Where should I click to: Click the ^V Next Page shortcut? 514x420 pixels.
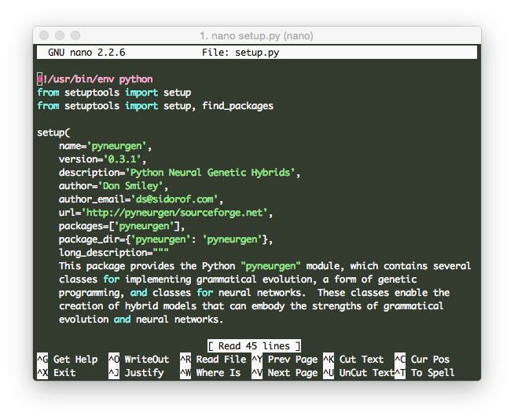(285, 373)
